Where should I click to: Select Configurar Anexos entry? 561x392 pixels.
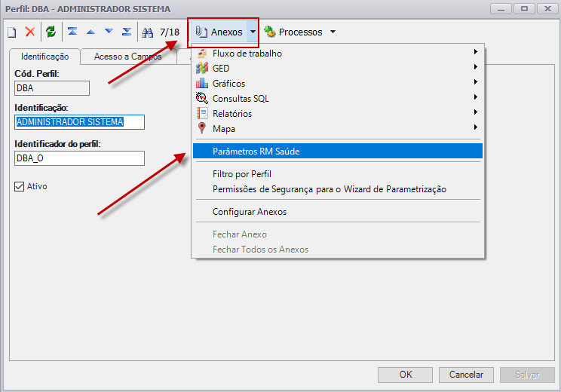(337, 212)
